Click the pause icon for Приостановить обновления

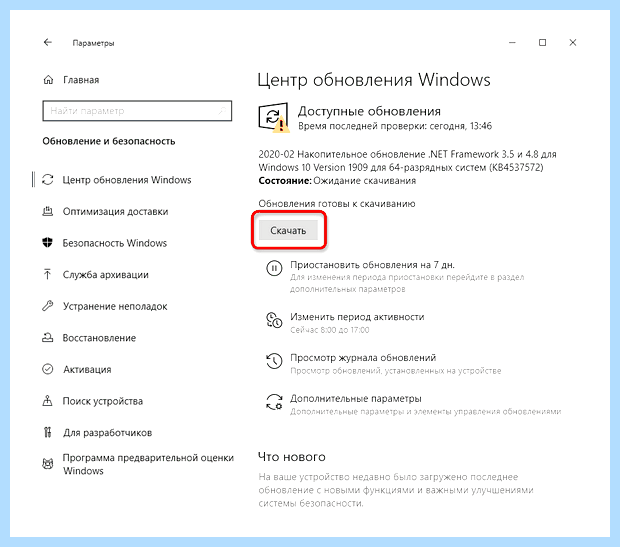[274, 268]
